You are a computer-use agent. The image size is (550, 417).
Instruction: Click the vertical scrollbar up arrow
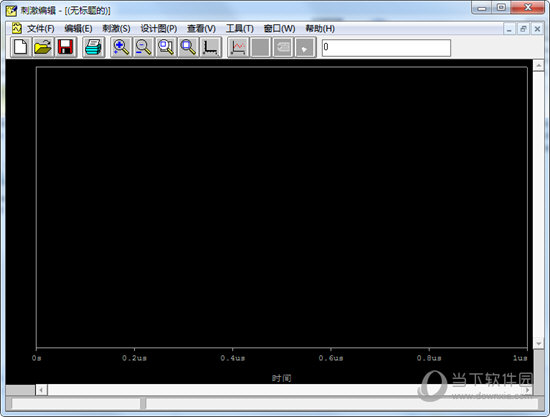click(538, 66)
